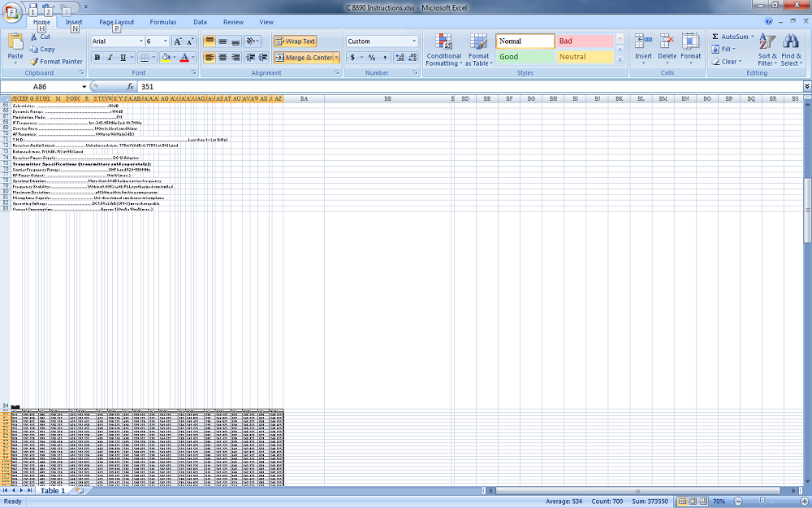The image size is (812, 508).
Task: Click Insert cells icon
Action: (x=643, y=41)
